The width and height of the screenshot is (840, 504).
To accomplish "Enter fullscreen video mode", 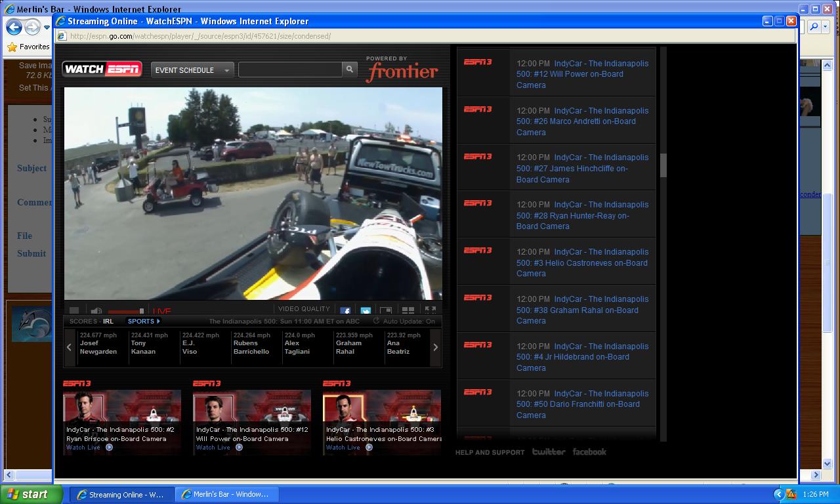I will point(430,310).
